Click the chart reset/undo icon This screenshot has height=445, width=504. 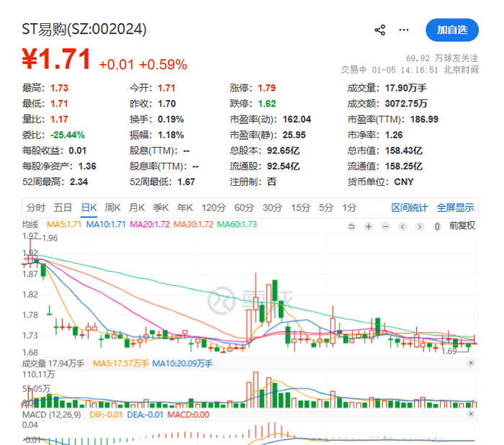pyautogui.click(x=351, y=227)
